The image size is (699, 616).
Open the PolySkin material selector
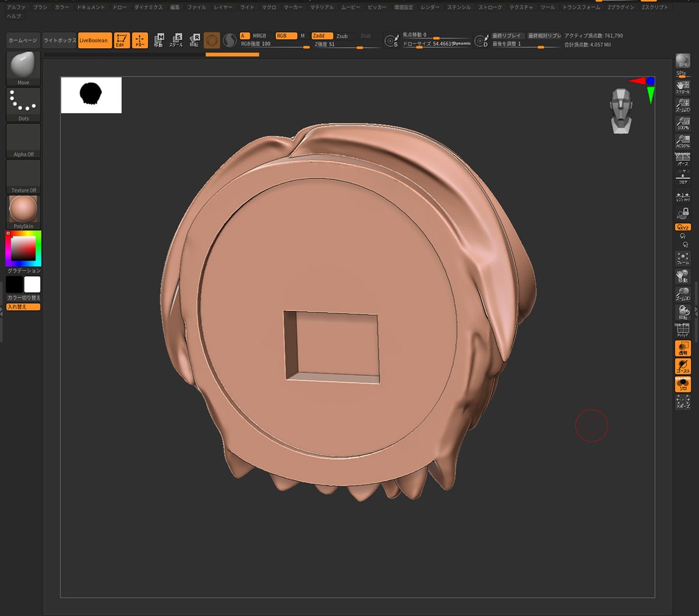(23, 212)
